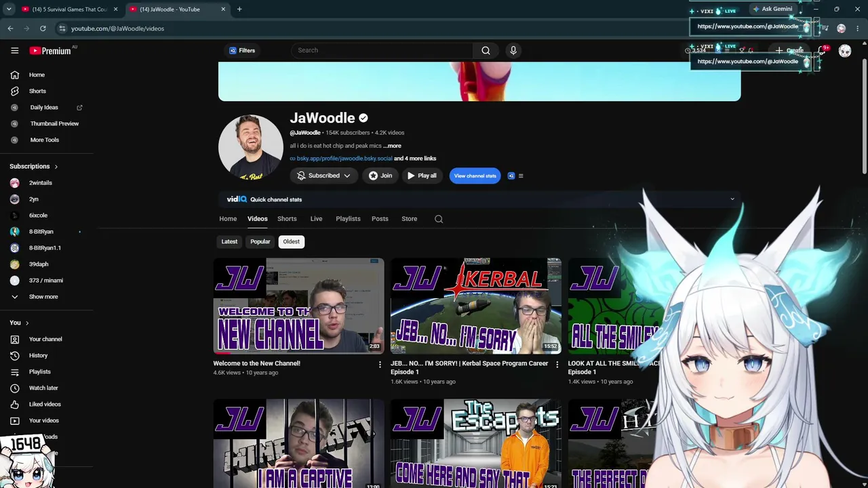
Task: Open the Subscribed notification dropdown
Action: [323, 176]
